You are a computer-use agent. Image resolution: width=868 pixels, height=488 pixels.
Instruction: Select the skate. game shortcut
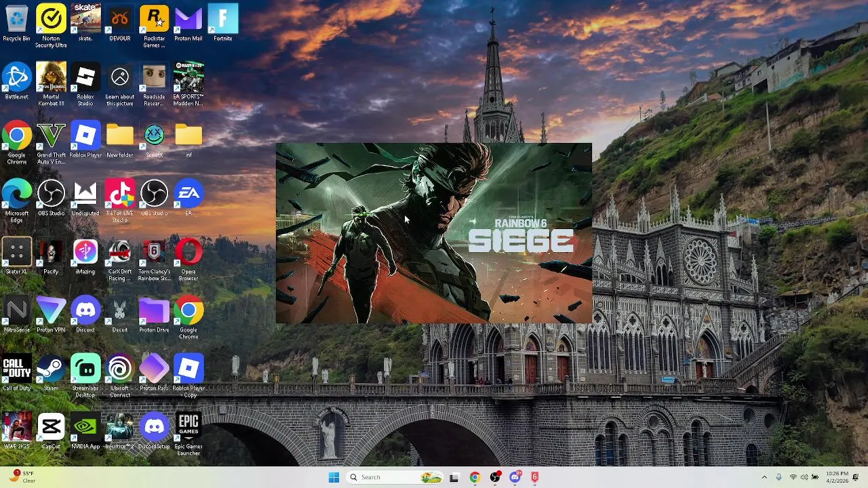[85, 24]
